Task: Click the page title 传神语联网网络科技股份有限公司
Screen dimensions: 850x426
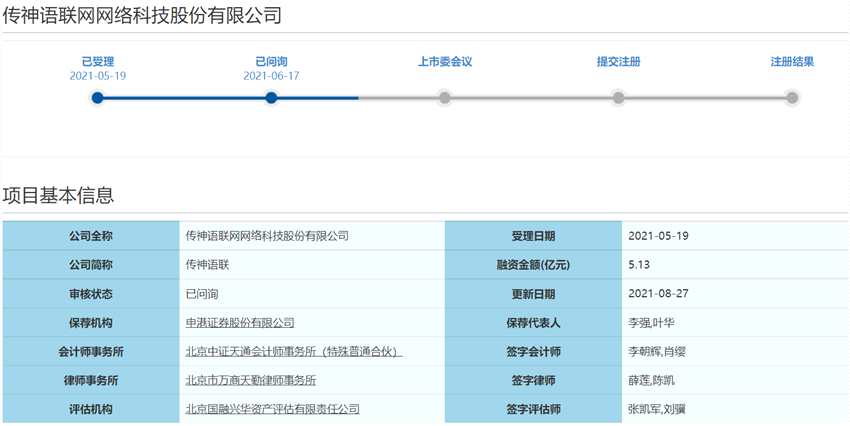Action: [142, 16]
